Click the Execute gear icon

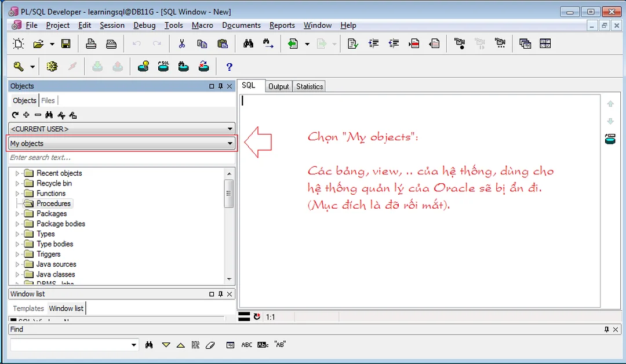coord(52,66)
